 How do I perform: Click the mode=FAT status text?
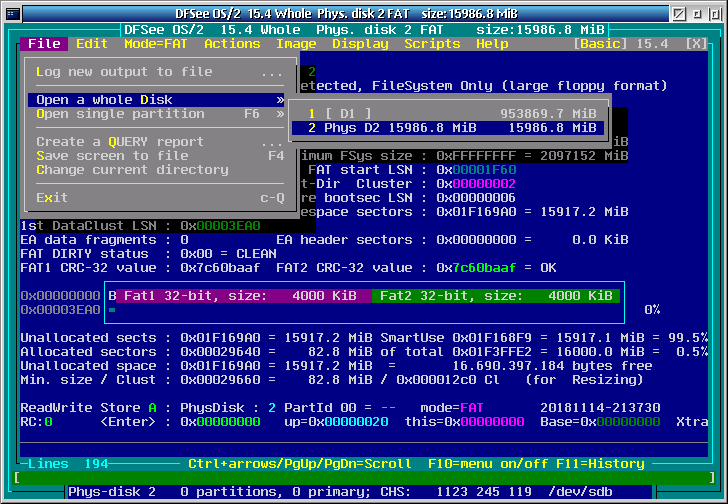(452, 408)
